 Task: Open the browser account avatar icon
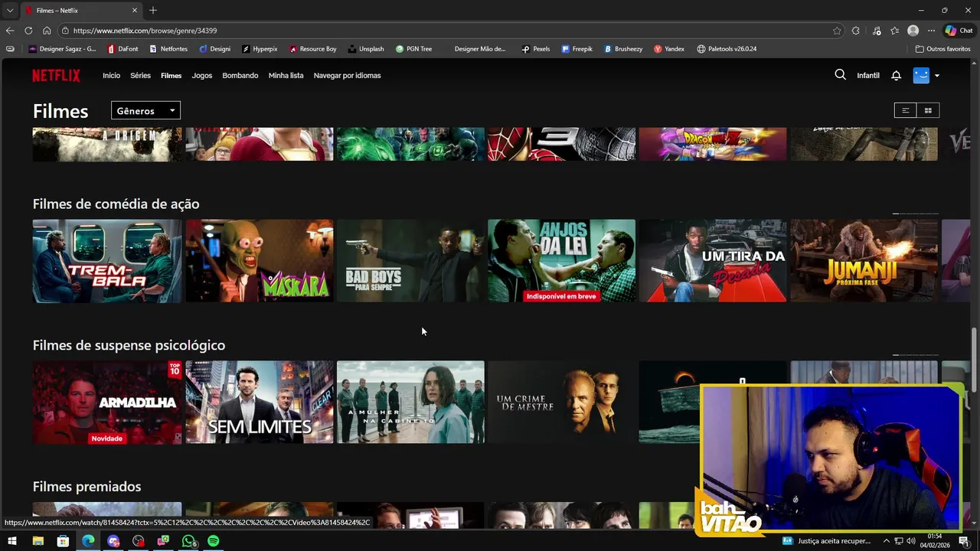click(913, 31)
